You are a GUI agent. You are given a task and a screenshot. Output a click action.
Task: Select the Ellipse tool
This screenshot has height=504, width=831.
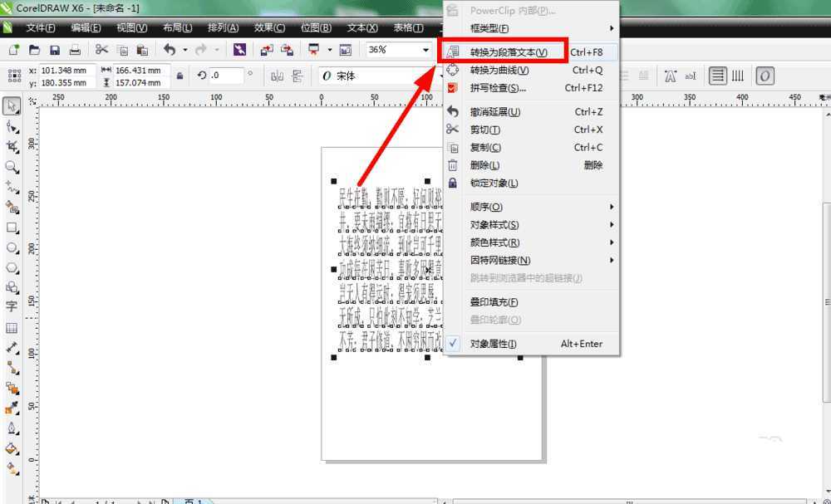12,246
